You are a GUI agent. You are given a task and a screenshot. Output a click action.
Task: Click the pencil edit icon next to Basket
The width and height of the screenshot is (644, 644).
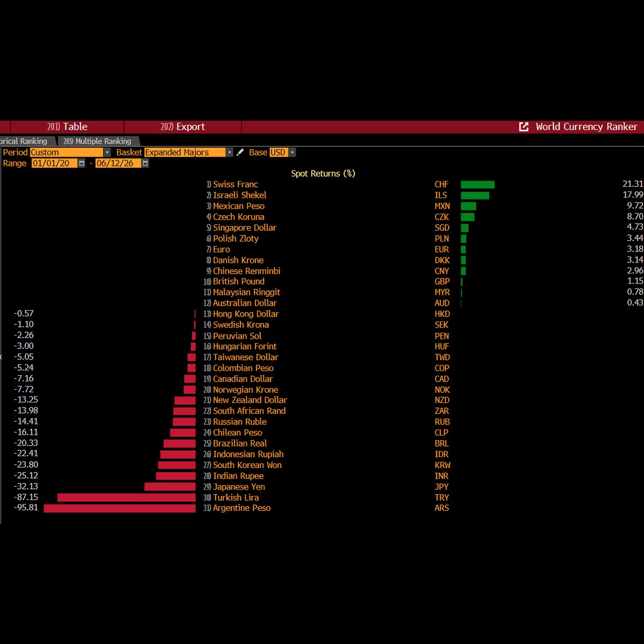(240, 152)
